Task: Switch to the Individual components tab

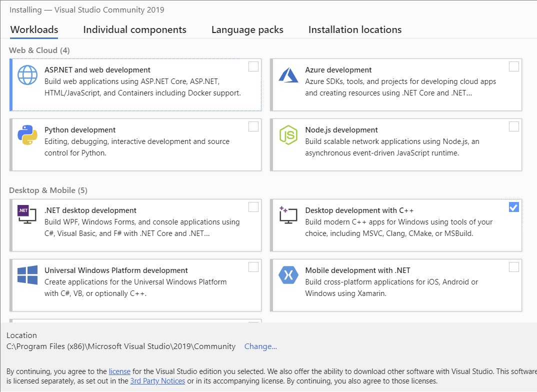Action: (134, 30)
